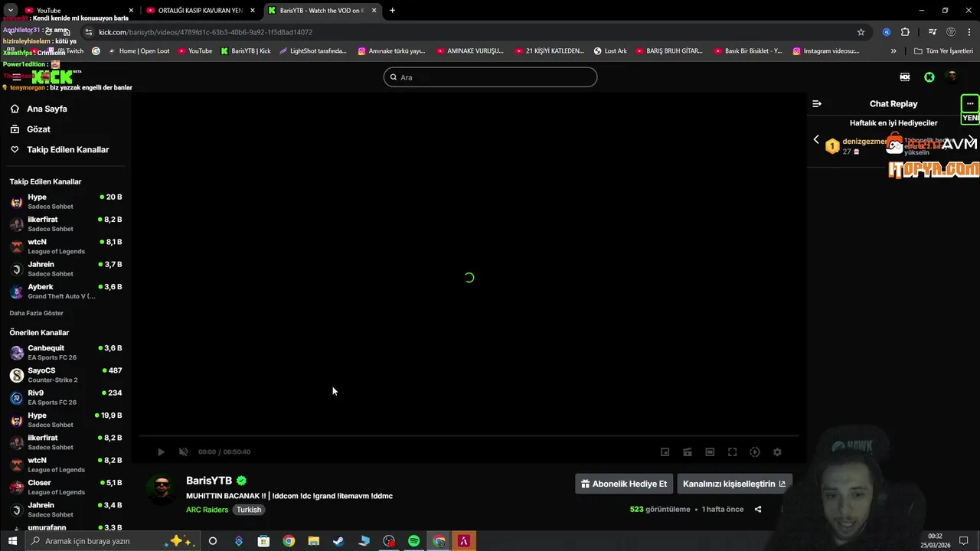
Task: Open the tab search dropdown arrow
Action: pyautogui.click(x=11, y=11)
